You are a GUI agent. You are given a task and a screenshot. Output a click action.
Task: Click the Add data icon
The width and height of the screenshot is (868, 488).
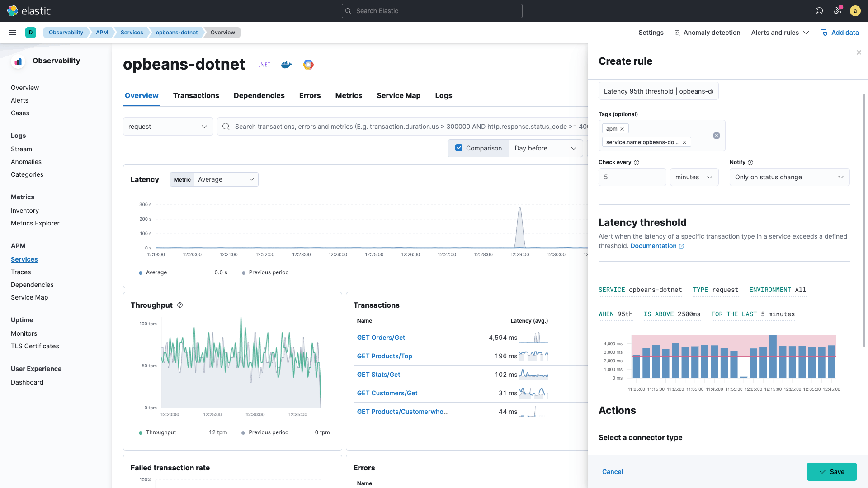824,33
